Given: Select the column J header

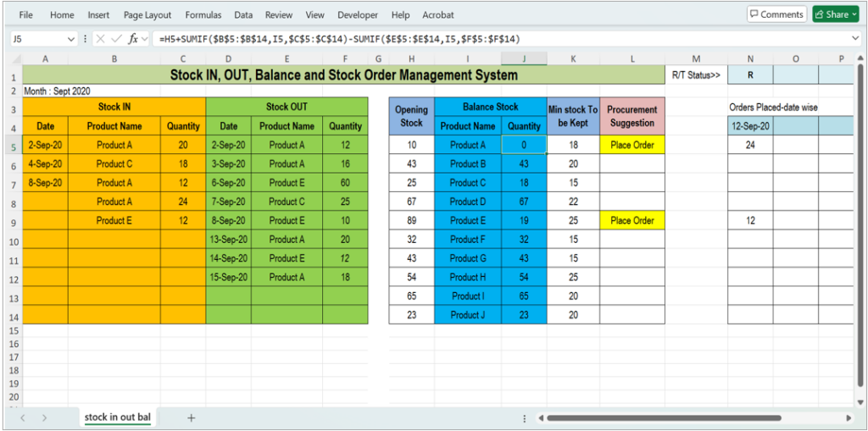Looking at the screenshot, I should (524, 59).
